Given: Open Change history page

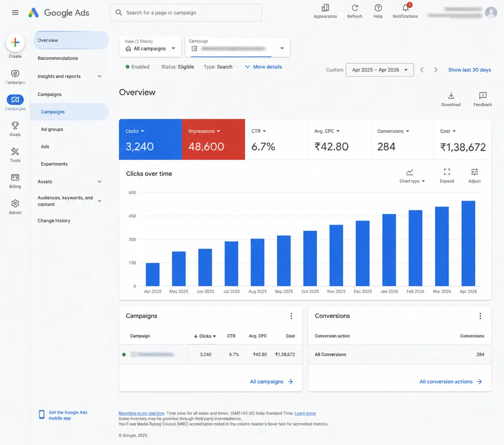Looking at the screenshot, I should (x=54, y=220).
